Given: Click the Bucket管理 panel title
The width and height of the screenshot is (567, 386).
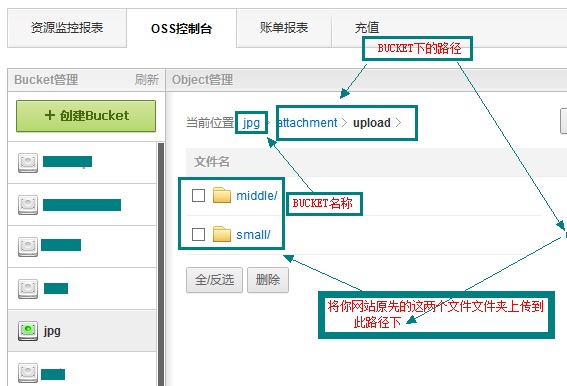Looking at the screenshot, I should click(46, 80).
